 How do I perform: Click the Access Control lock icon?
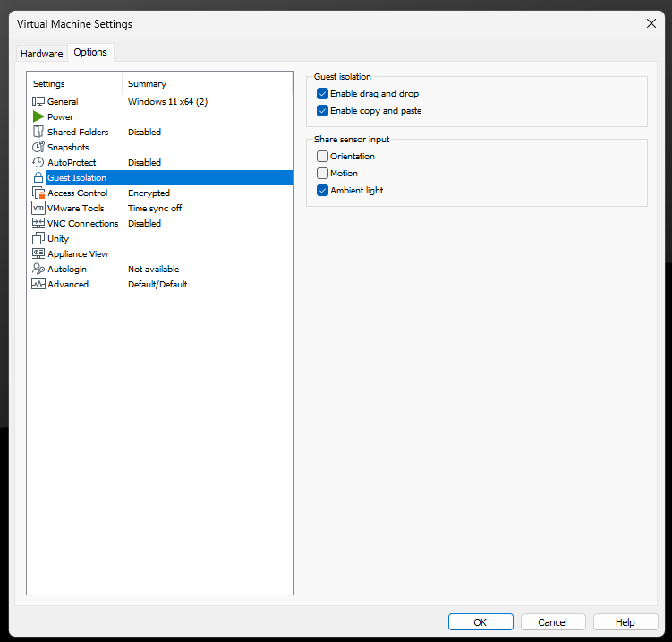(x=38, y=193)
